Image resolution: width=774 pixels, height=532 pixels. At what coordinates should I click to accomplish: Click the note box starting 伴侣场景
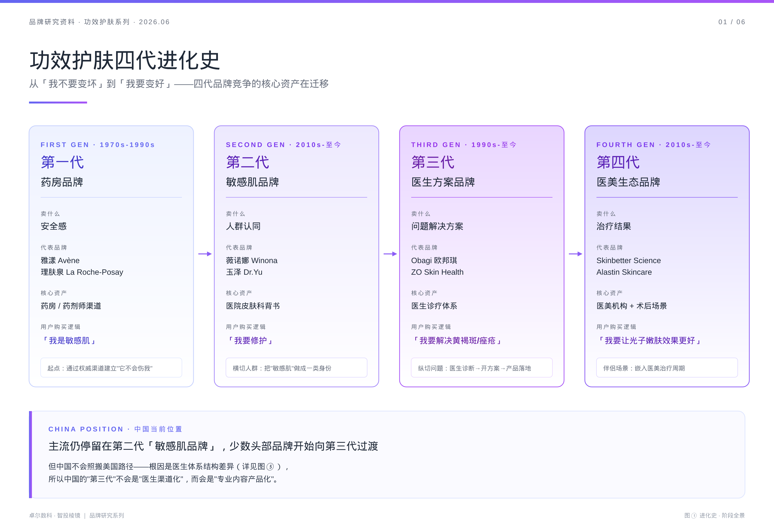pos(667,368)
